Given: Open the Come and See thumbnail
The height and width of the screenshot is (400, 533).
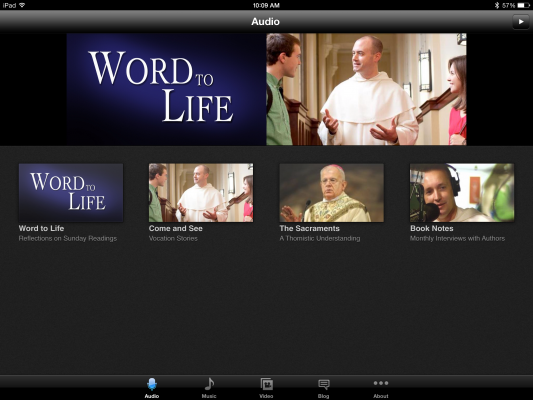Looking at the screenshot, I should [x=201, y=193].
